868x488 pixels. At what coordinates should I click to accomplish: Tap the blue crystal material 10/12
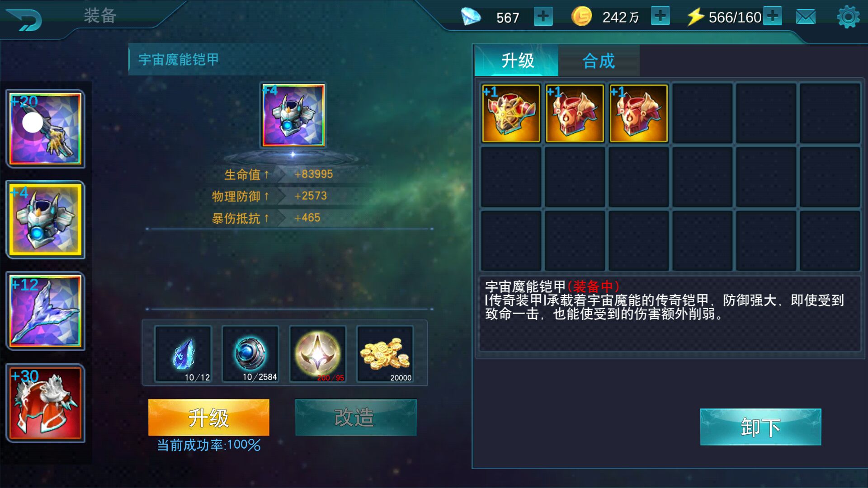click(184, 354)
